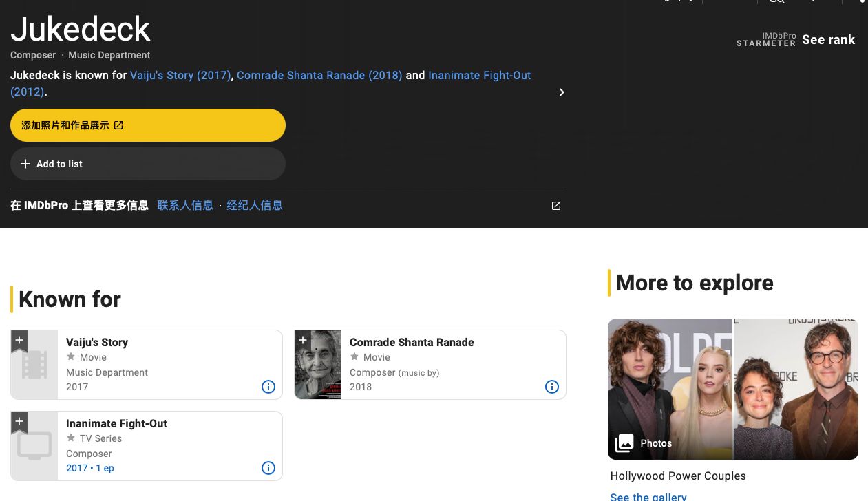868x501 pixels.
Task: Click the 在 IMDbPro 上查看更多信息 text
Action: coord(79,205)
